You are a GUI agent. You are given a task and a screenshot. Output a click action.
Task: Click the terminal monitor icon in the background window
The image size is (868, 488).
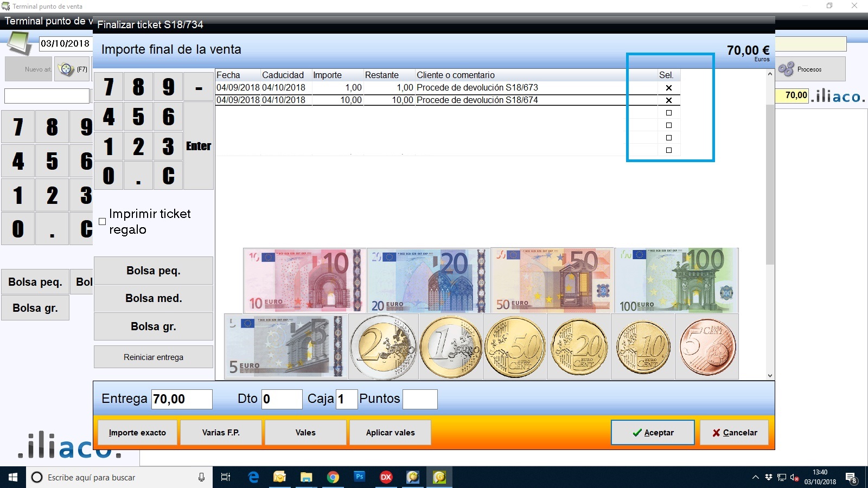(20, 43)
